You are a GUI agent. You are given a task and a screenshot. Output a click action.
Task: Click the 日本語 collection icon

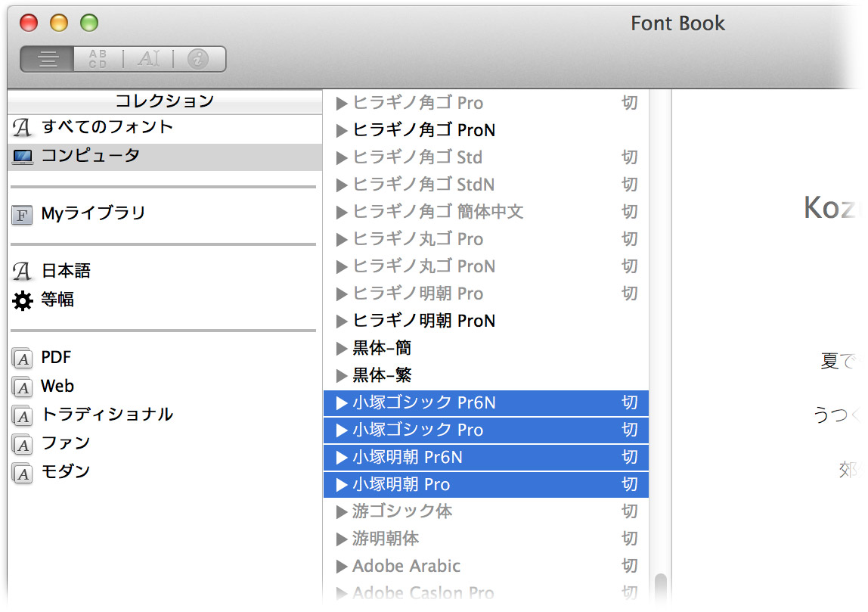[x=22, y=272]
